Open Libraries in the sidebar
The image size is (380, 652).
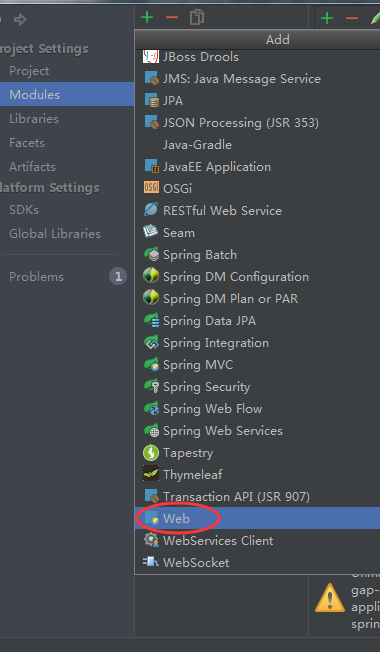pyautogui.click(x=34, y=119)
